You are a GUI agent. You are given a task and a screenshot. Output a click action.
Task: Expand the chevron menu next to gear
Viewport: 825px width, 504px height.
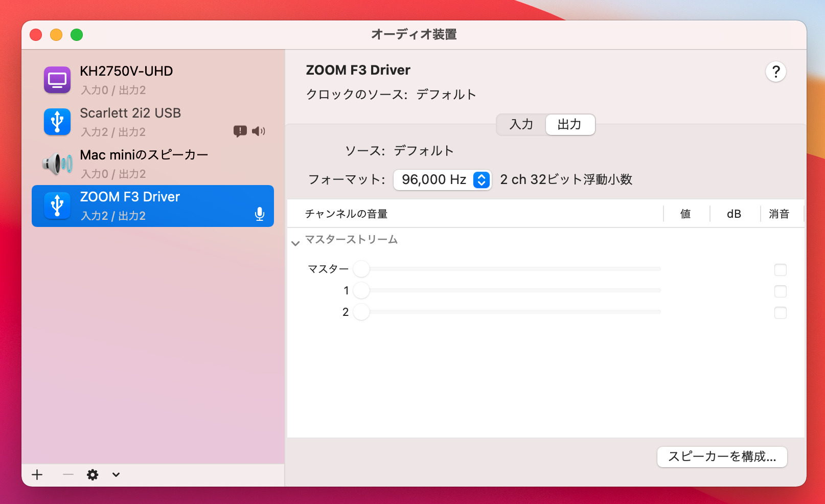(116, 475)
